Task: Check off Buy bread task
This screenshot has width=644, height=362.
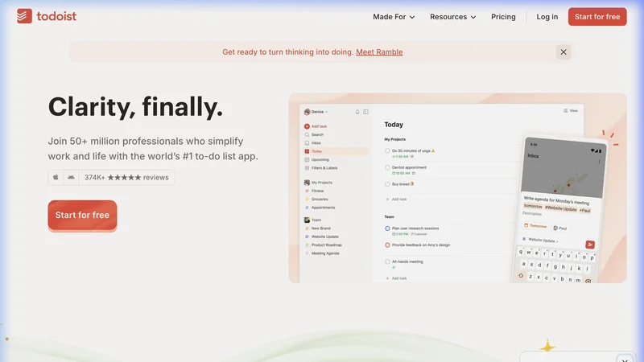Action: click(387, 184)
